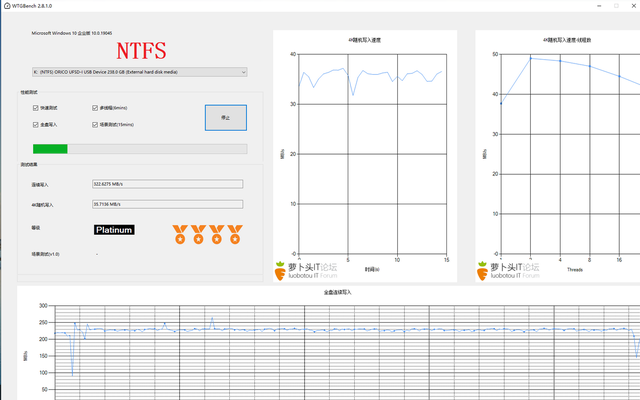Click the Microsoft Windows 10 version text

click(72, 33)
